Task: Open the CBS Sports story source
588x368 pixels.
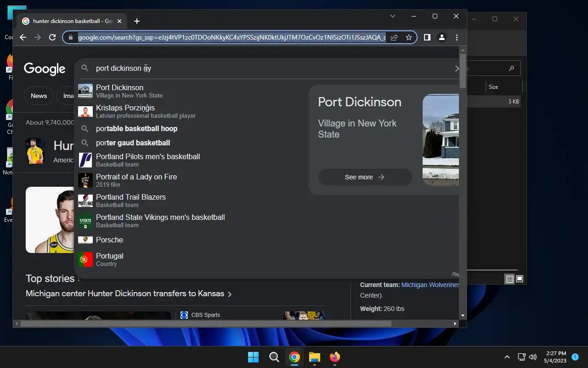Action: tap(200, 315)
